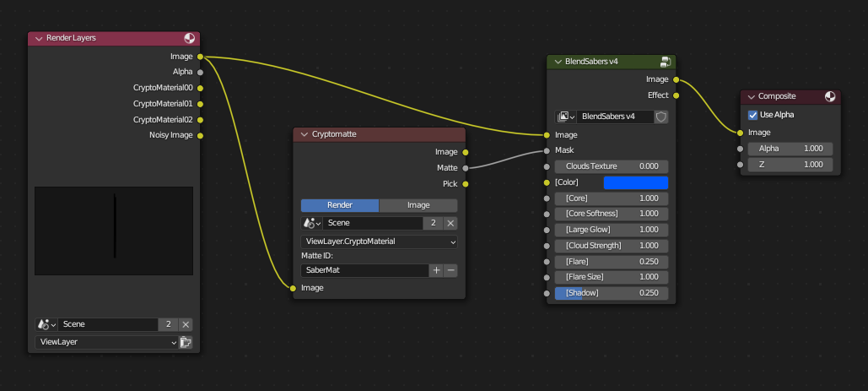Select the Render source toggle in Cryptomatte
The height and width of the screenshot is (391, 868).
coord(340,205)
